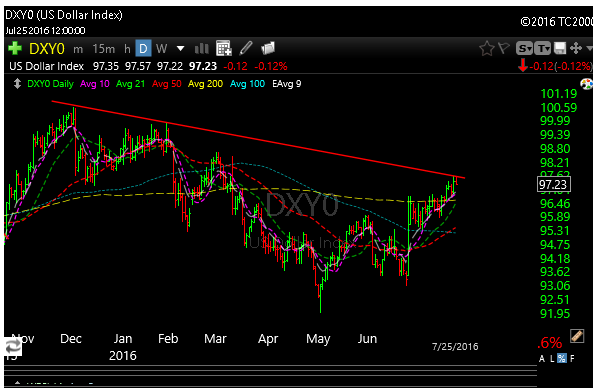Click the ruler measure icon at bottom right
The image size is (593, 388).
(576, 336)
